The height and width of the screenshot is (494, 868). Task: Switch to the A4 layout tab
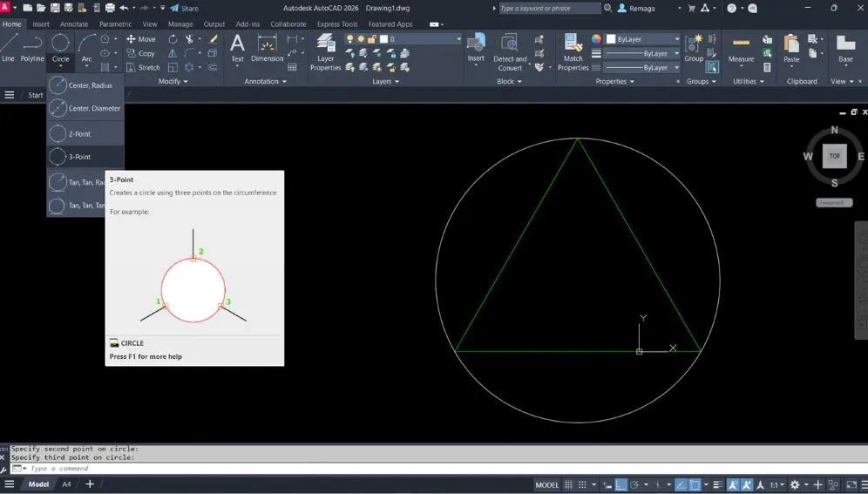[66, 484]
